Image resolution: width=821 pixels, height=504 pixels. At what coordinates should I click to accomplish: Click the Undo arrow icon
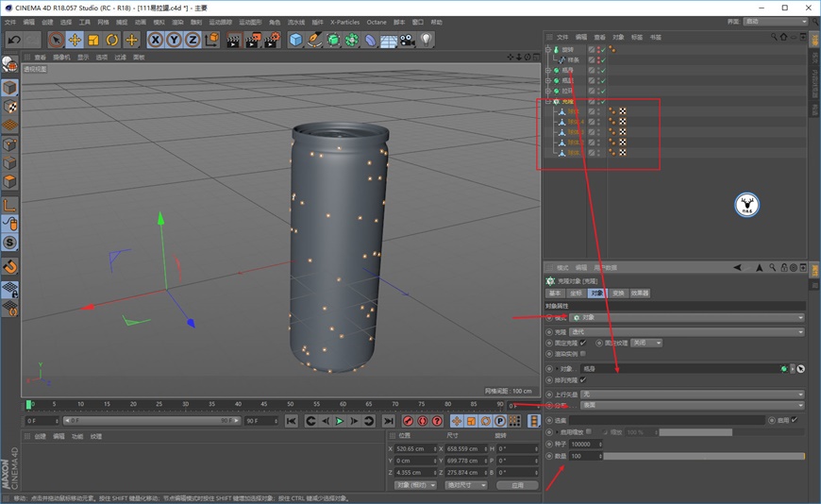(14, 40)
